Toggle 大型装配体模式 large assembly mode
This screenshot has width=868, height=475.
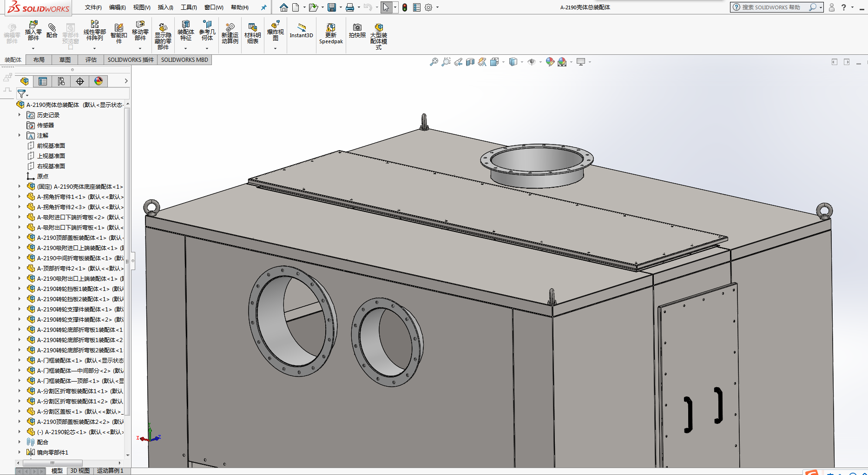tap(379, 36)
